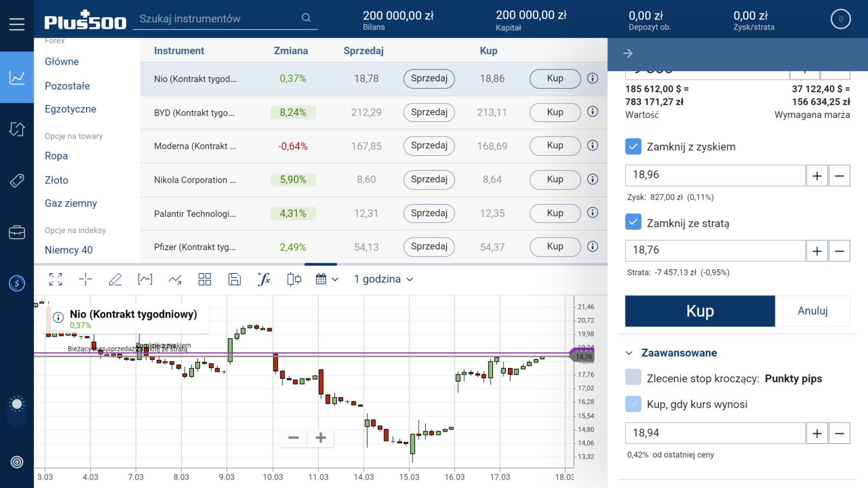Screen dimensions: 868x488
Task: Click 'Kup' for Palantir row
Action: (x=555, y=213)
